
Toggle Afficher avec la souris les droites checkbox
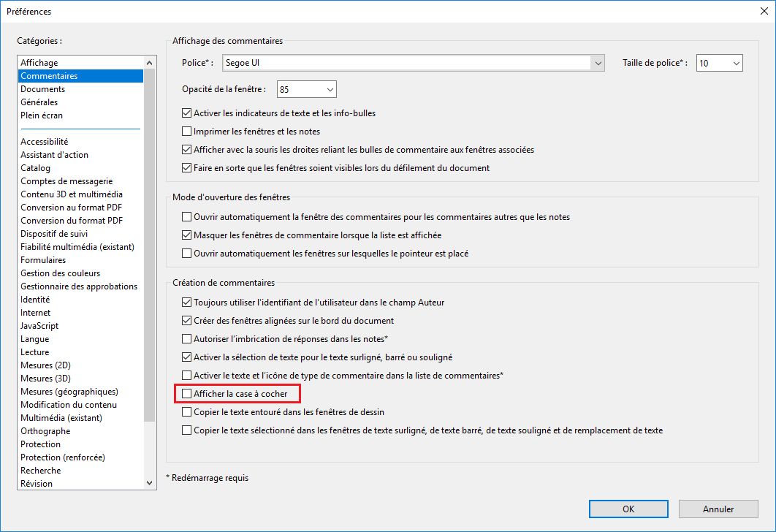pos(186,150)
